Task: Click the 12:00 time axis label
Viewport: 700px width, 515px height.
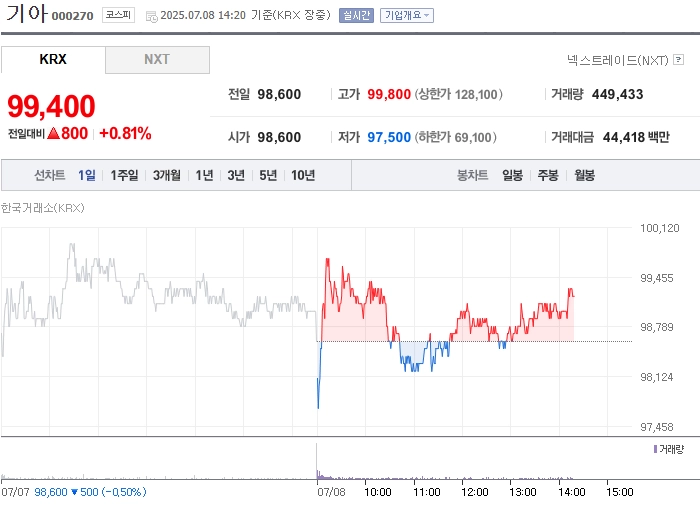Action: [x=475, y=492]
